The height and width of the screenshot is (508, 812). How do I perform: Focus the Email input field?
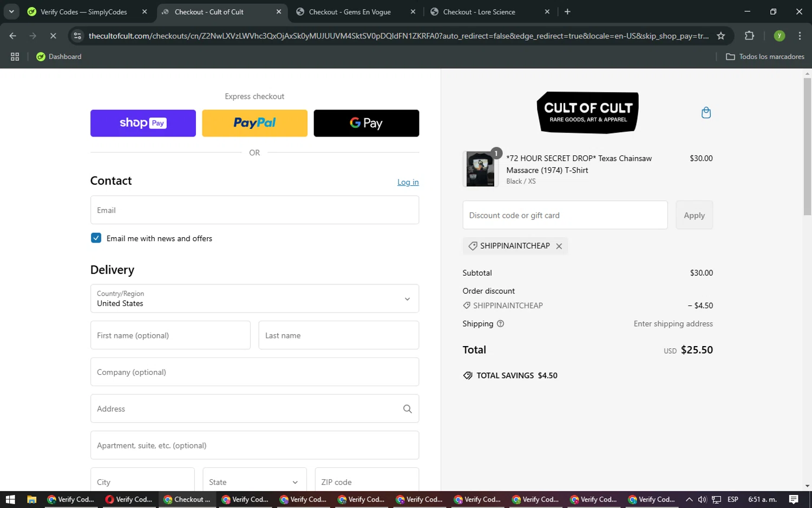pos(254,210)
